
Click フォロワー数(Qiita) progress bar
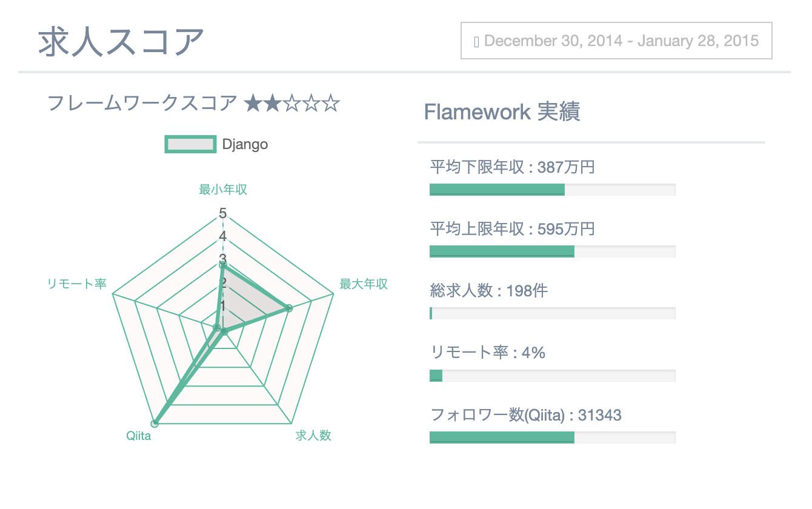click(552, 437)
